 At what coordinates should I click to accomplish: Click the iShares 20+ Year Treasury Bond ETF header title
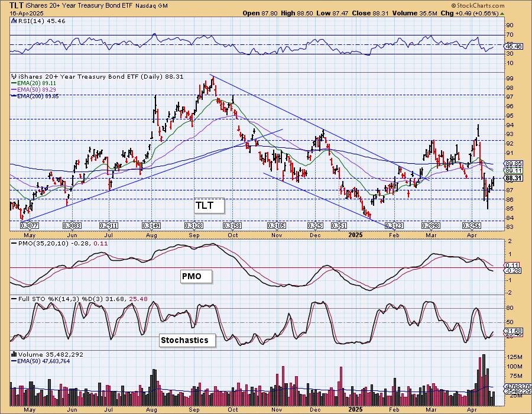pyautogui.click(x=79, y=6)
